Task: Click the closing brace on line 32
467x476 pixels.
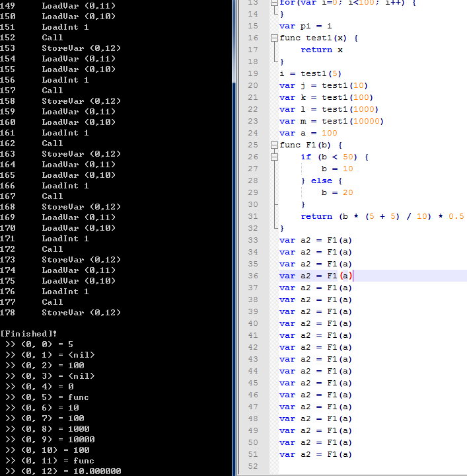Action: click(x=281, y=228)
